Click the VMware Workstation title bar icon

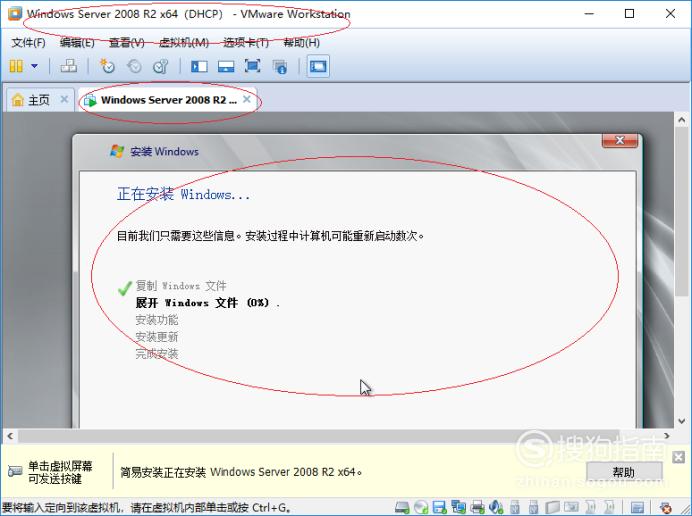coord(15,13)
